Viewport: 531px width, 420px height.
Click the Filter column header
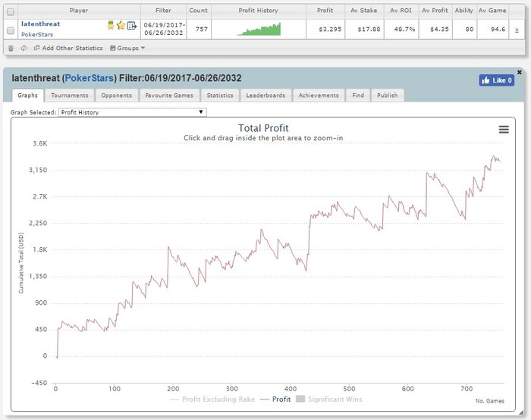[x=163, y=11]
